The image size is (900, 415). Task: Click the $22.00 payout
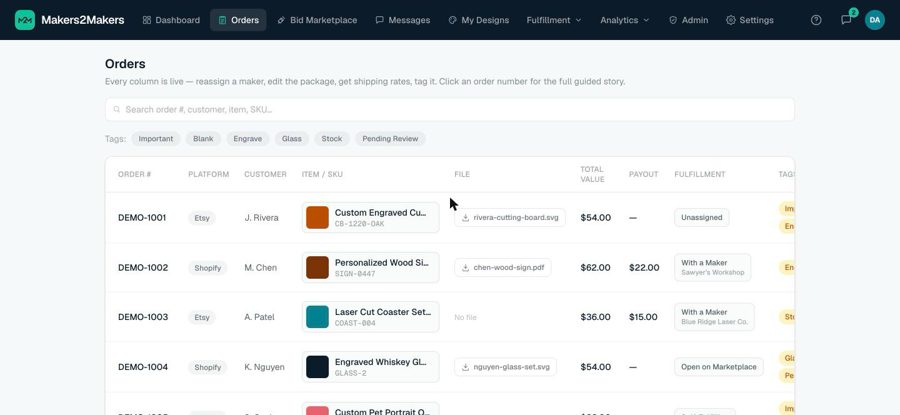click(644, 267)
